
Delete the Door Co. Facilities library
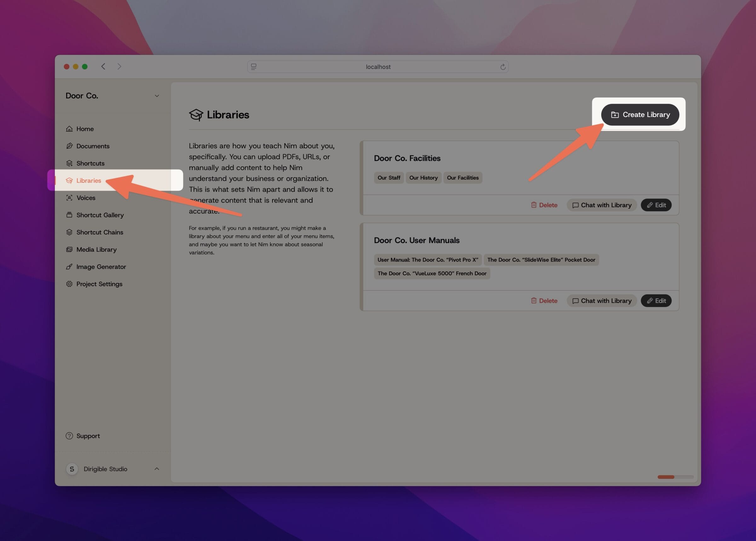coord(544,205)
